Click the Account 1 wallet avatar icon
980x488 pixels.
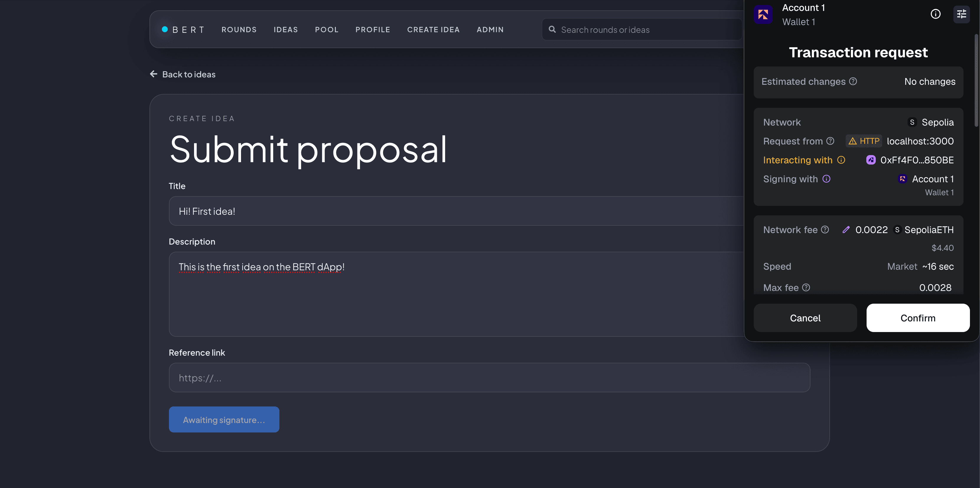763,14
